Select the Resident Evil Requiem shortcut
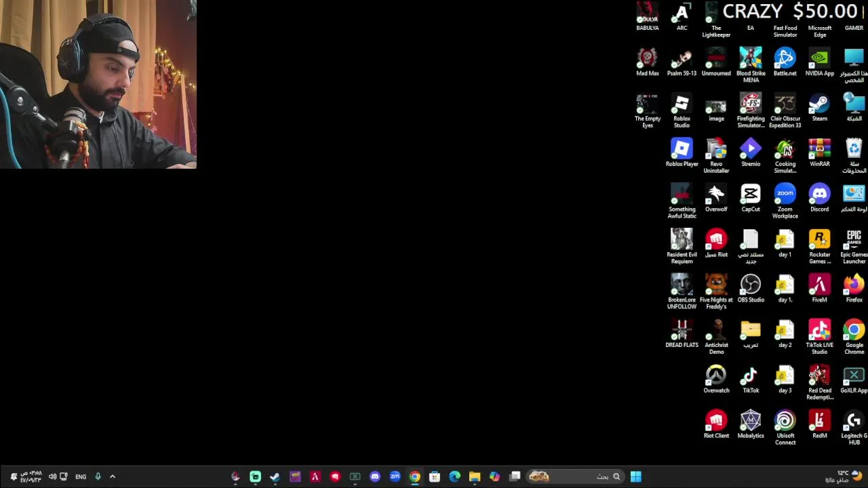Image resolution: width=868 pixels, height=488 pixels. pyautogui.click(x=682, y=247)
